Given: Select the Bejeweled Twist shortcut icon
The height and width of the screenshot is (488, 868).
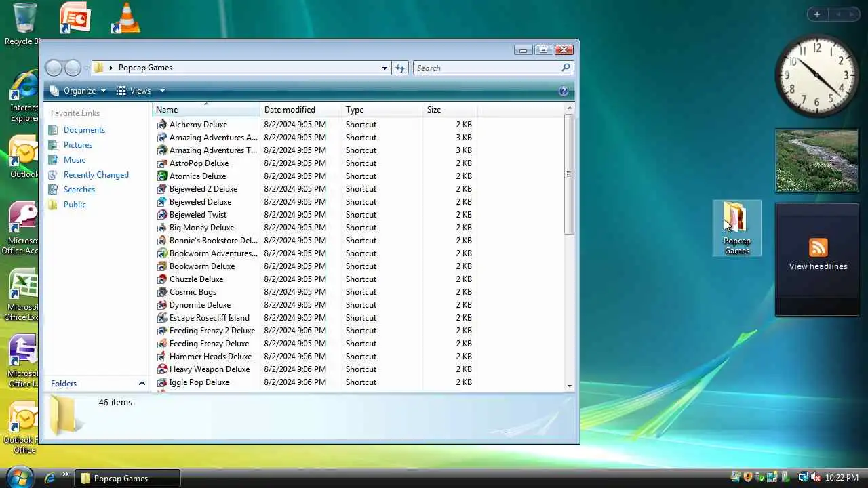Looking at the screenshot, I should click(162, 215).
